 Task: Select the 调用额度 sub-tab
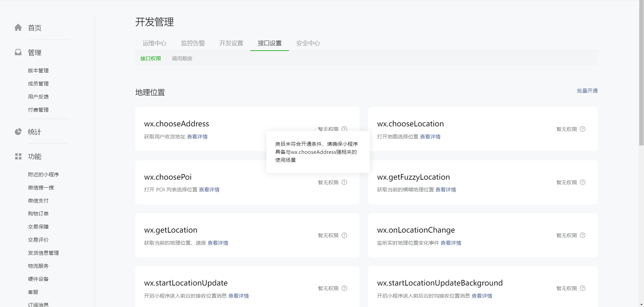coord(182,59)
